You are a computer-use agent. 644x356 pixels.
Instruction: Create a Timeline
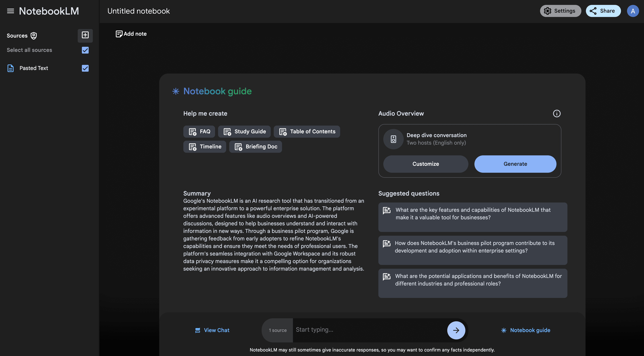(204, 147)
